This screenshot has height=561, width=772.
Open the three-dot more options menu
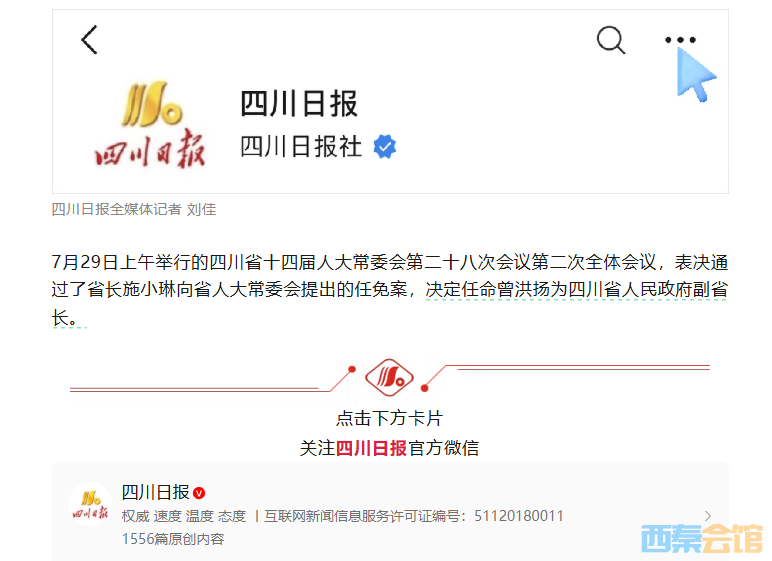coord(680,40)
